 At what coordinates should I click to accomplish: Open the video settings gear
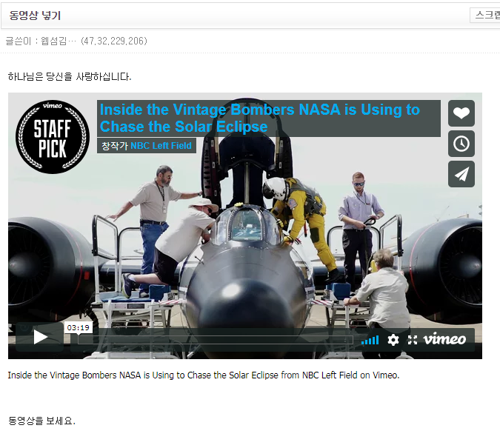[393, 340]
